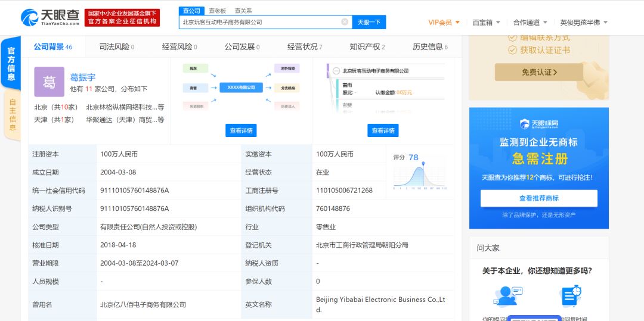Switch to the 司法风险 tab
The width and height of the screenshot is (644, 321).
(x=116, y=47)
